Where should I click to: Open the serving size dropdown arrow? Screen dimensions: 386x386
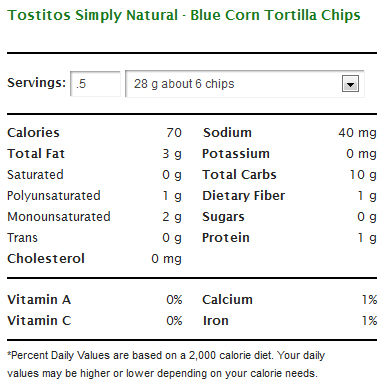click(350, 84)
